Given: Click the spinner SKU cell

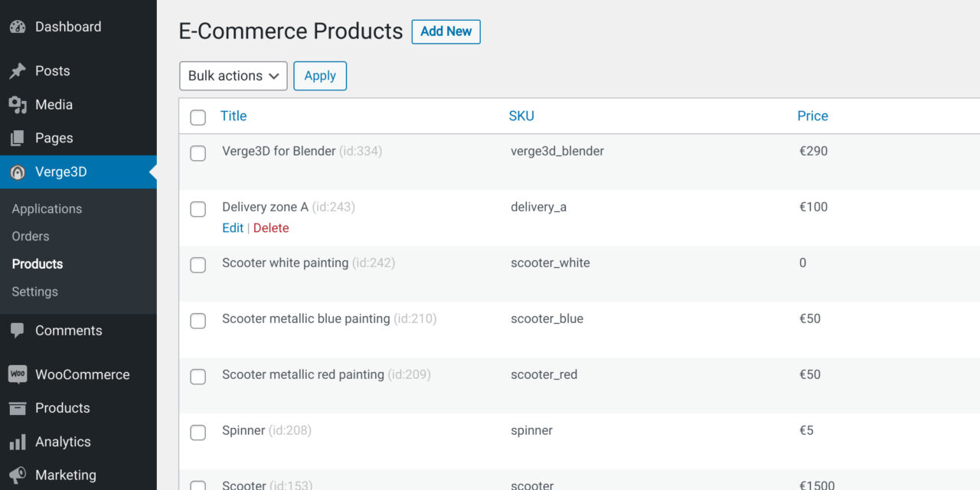Looking at the screenshot, I should point(531,431).
